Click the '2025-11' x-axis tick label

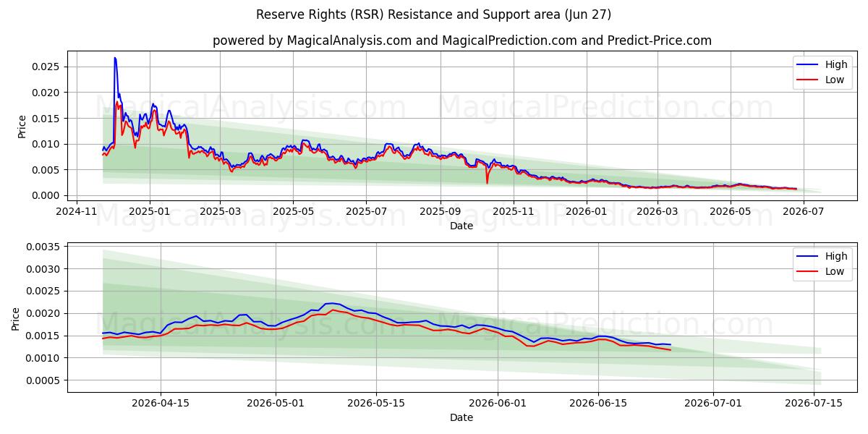513,211
